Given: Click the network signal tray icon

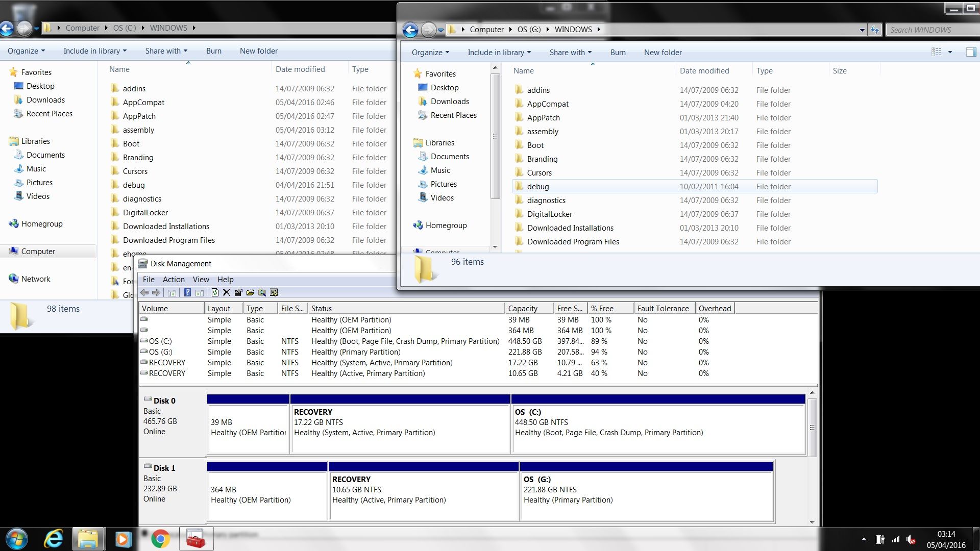Looking at the screenshot, I should (896, 539).
